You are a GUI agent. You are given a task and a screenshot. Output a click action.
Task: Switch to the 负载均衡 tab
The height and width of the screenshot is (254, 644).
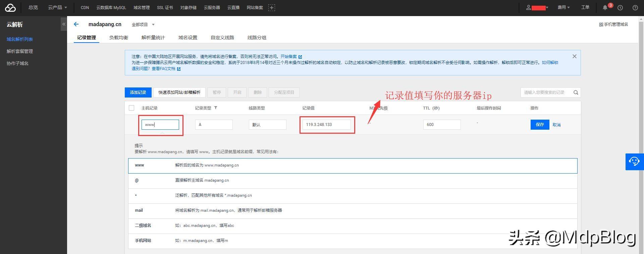point(119,38)
